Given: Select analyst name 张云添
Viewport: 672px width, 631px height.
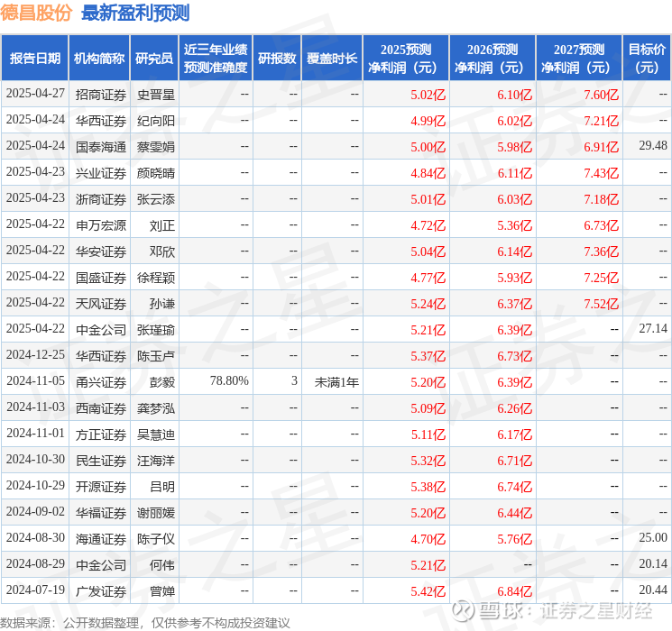Looking at the screenshot, I should click(155, 199).
